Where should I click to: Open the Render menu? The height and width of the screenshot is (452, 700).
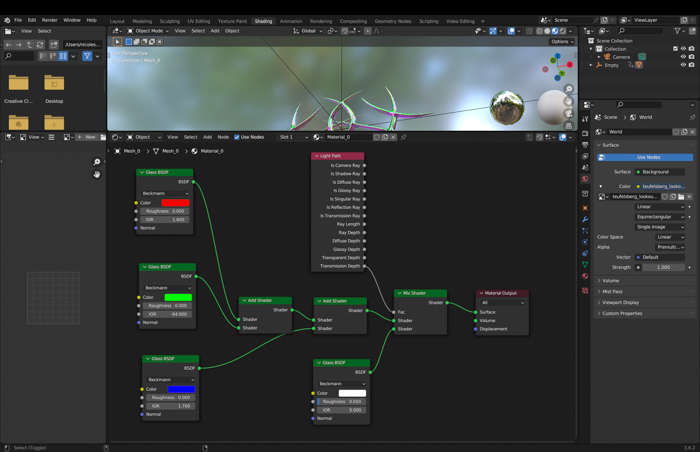(x=49, y=20)
